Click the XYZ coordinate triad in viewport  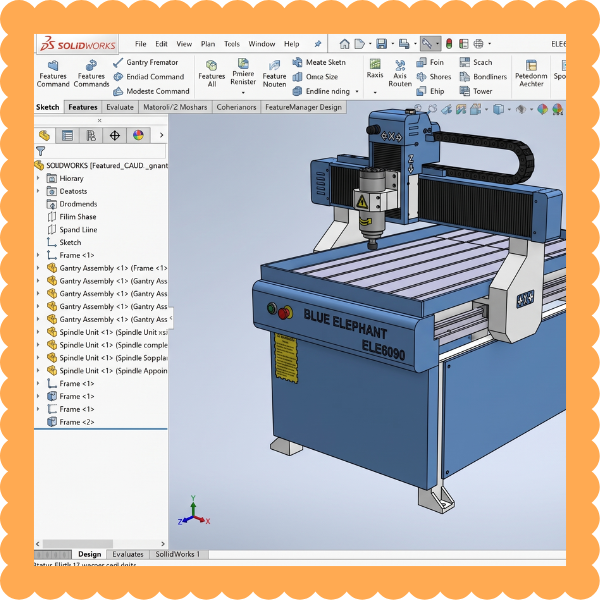pos(194,511)
